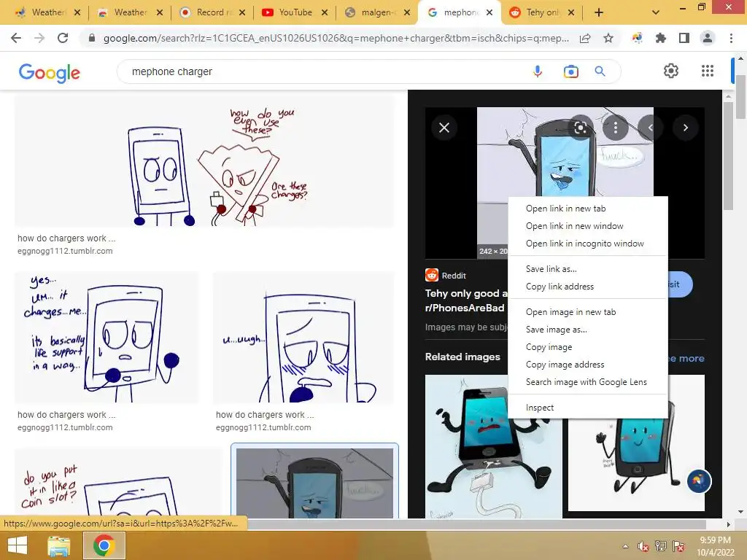Open the Google apps grid
This screenshot has height=560, width=747.
pyautogui.click(x=708, y=71)
